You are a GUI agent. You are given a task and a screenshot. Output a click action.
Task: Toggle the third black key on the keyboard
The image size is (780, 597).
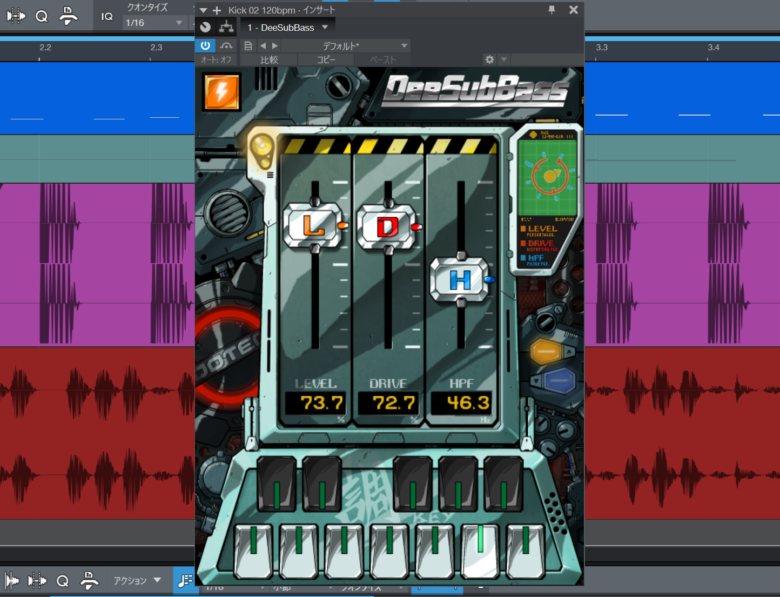412,485
